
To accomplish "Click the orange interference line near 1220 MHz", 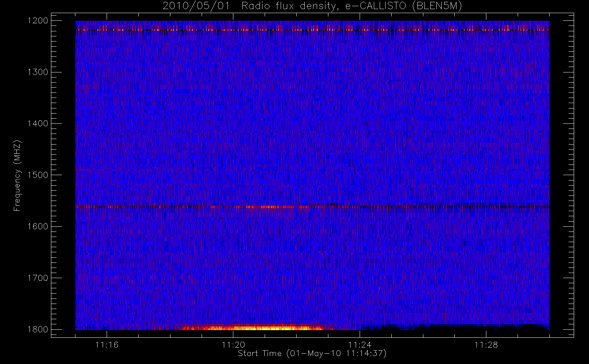I will [312, 30].
